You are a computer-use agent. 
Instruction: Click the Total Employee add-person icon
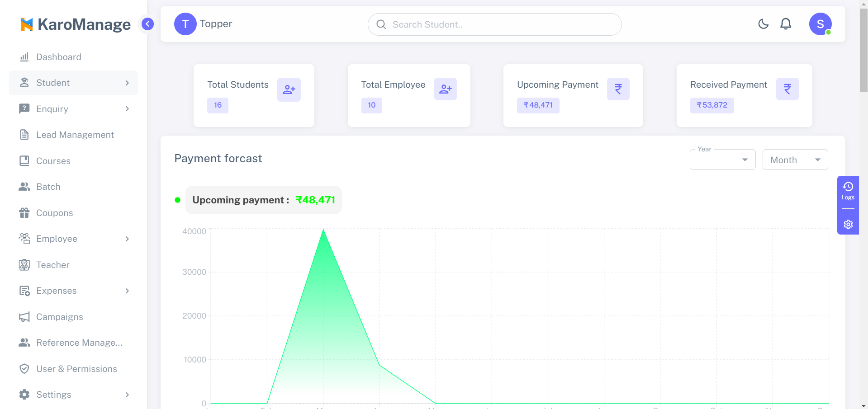point(446,89)
